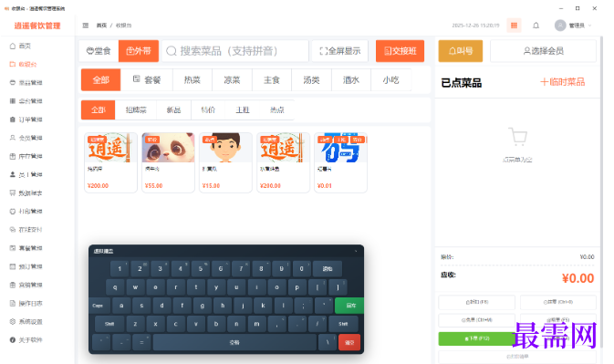Collapse the sidebar with the hamburger icon
This screenshot has width=614, height=364.
[x=86, y=26]
